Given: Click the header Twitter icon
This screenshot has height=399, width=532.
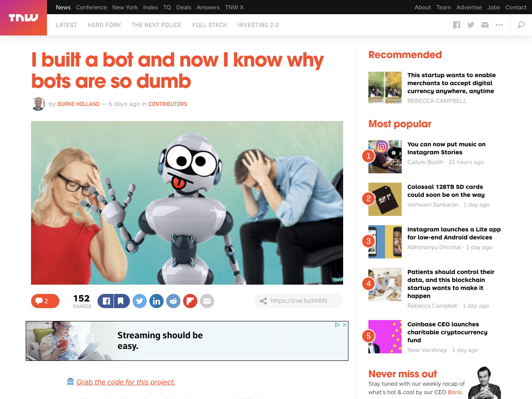Looking at the screenshot, I should tap(471, 25).
